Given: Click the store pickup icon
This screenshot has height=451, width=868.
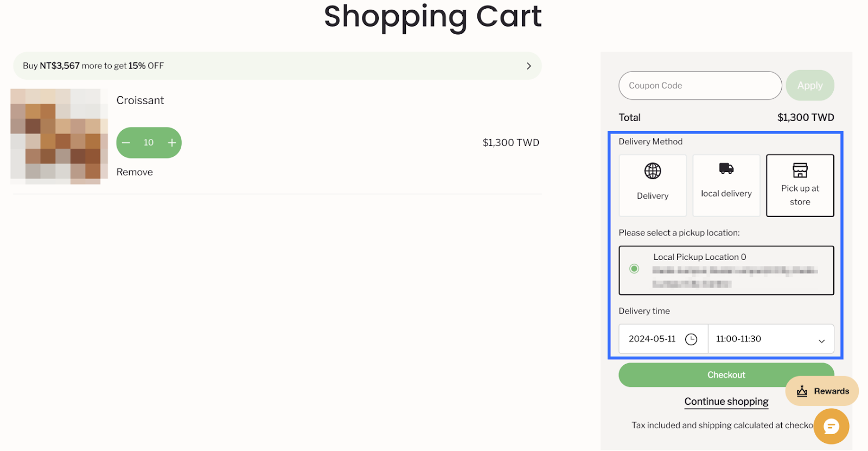Looking at the screenshot, I should (800, 170).
